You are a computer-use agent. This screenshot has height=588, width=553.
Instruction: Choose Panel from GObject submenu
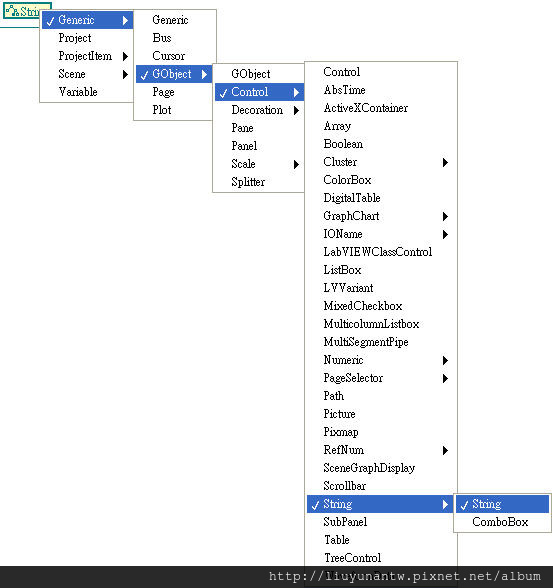pyautogui.click(x=259, y=146)
